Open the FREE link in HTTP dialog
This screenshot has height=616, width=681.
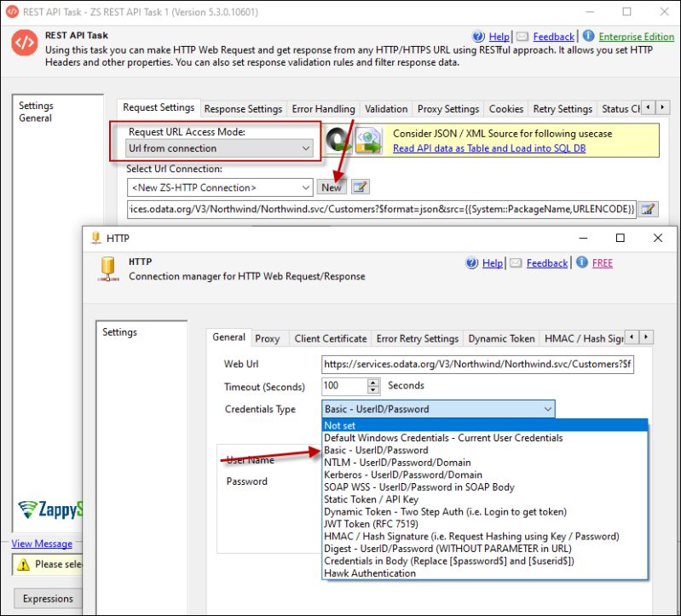(603, 263)
